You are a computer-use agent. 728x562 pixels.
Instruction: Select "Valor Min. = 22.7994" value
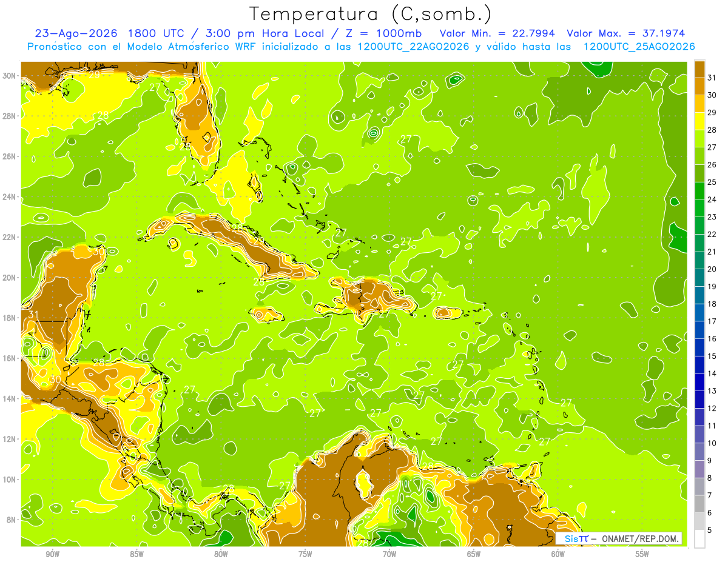[x=497, y=33]
